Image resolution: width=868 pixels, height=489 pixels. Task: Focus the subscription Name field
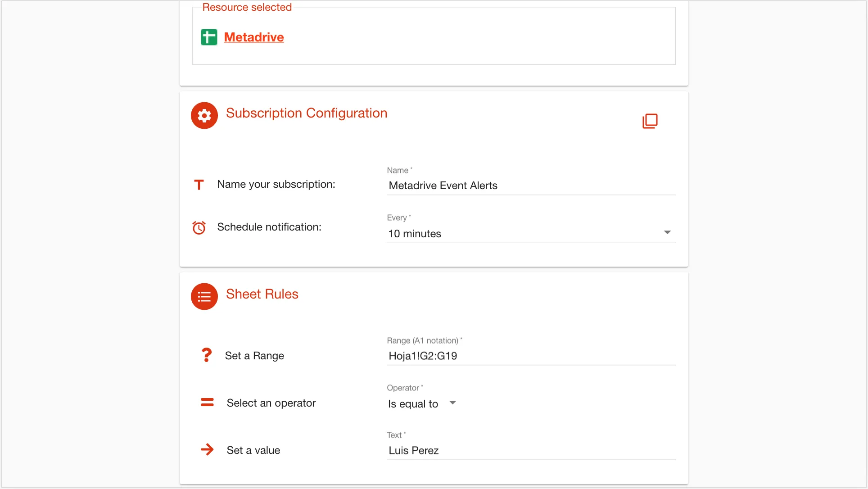531,186
